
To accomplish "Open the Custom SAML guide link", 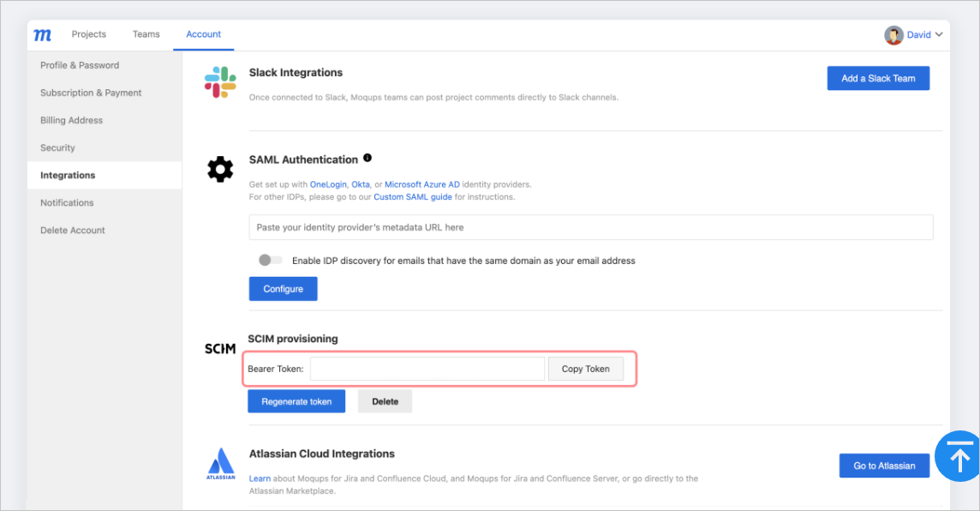I will 414,196.
